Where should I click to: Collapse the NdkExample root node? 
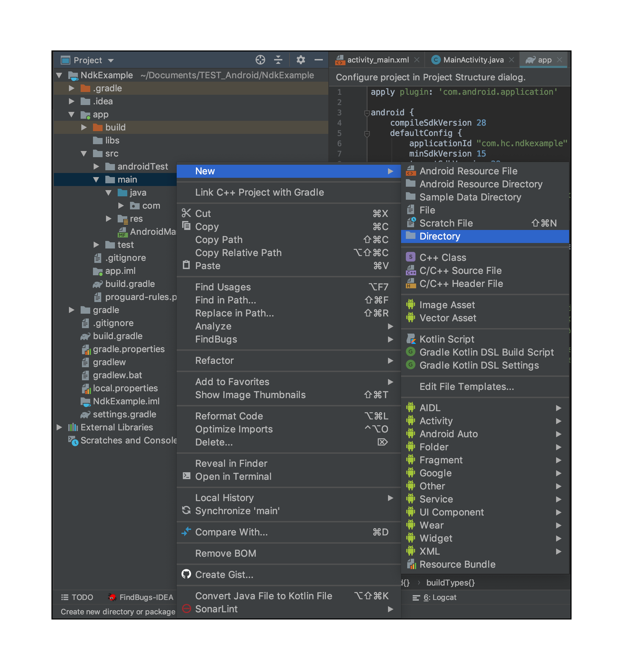click(x=59, y=75)
